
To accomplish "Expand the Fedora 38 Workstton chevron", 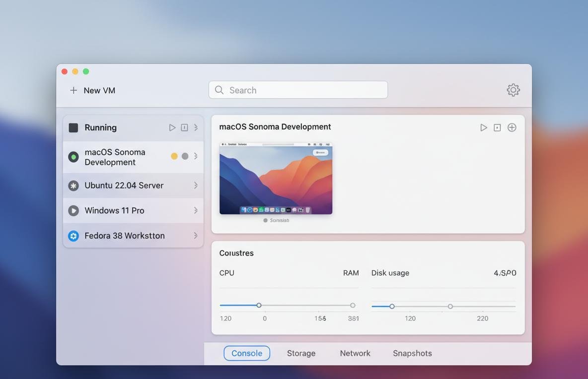I will point(196,236).
